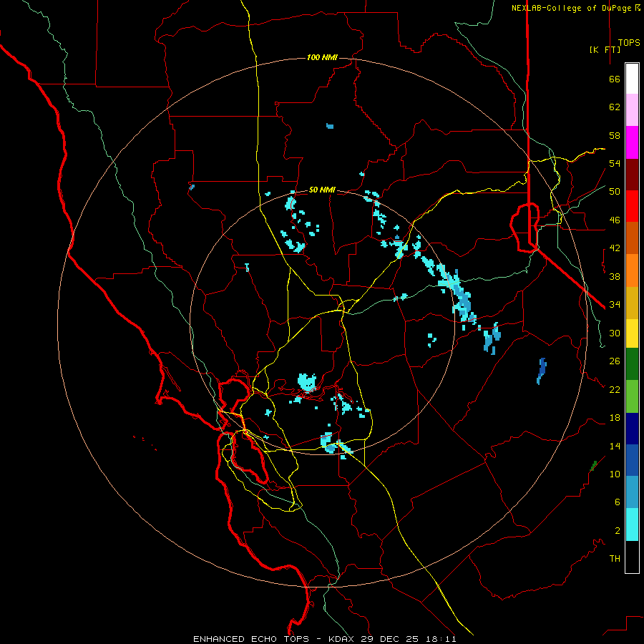This screenshot has width=644, height=644.
Task: Click the [K FT] units label
Action: tap(605, 49)
